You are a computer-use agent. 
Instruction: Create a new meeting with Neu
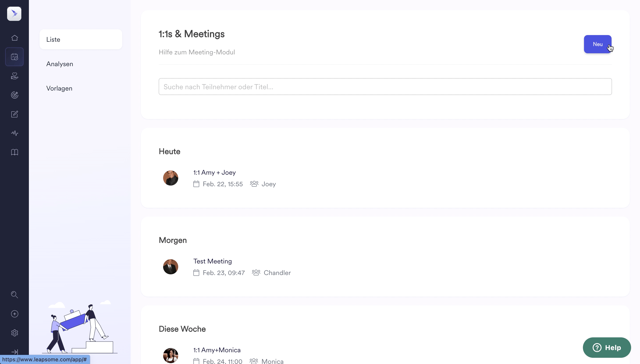click(x=598, y=44)
